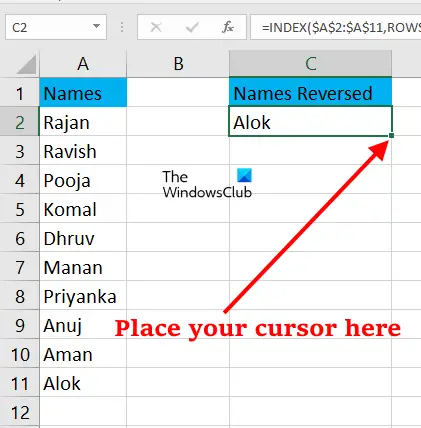Image resolution: width=421 pixels, height=428 pixels.
Task: Select row 12 header
Action: (x=20, y=411)
